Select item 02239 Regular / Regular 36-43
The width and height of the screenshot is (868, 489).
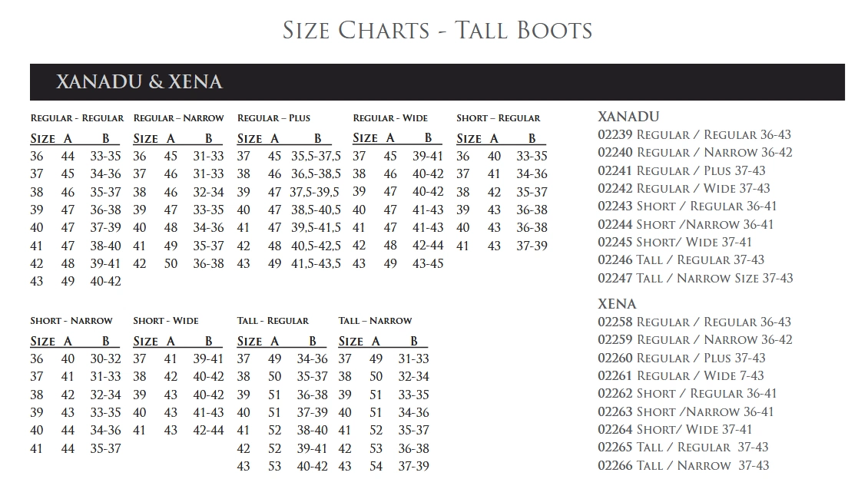point(694,134)
